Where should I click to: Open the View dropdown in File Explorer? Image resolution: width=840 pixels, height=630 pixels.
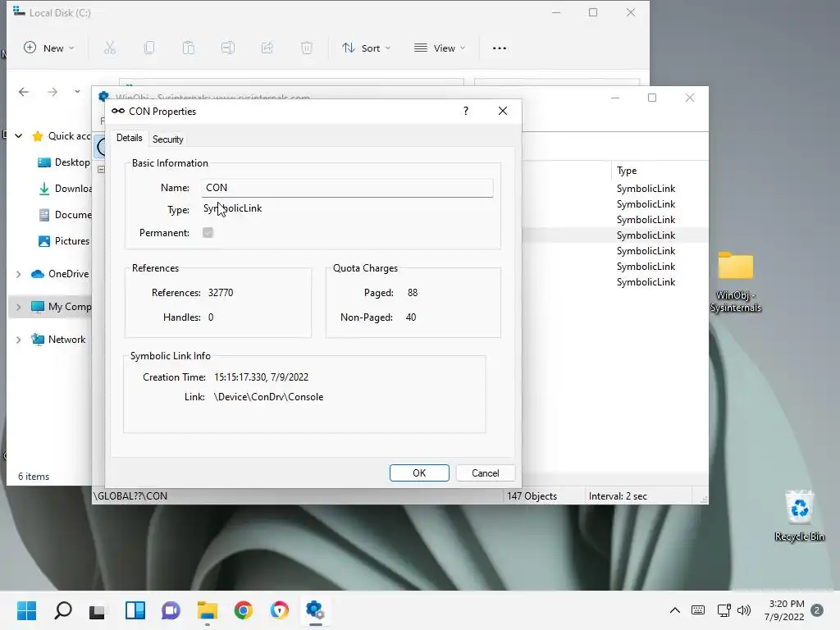(x=440, y=48)
